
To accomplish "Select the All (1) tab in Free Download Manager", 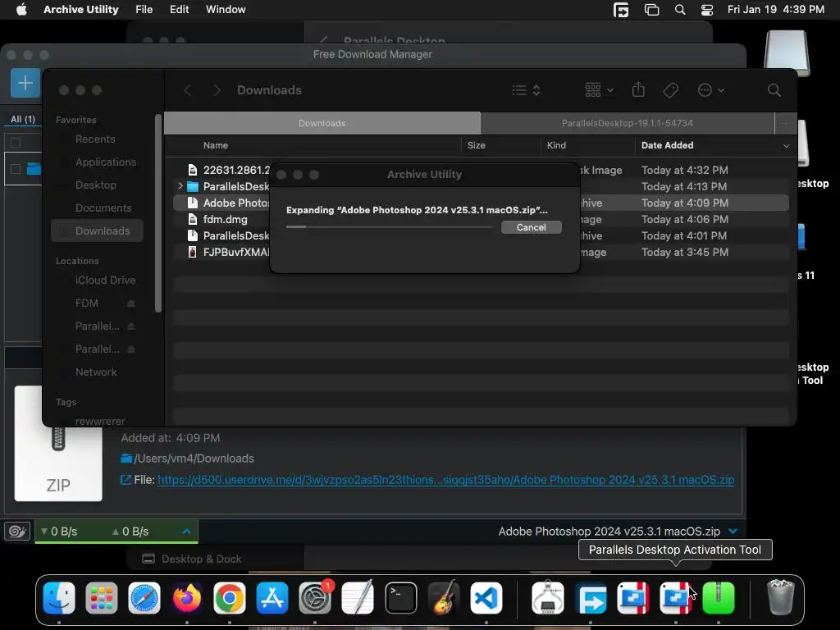I will pos(23,119).
